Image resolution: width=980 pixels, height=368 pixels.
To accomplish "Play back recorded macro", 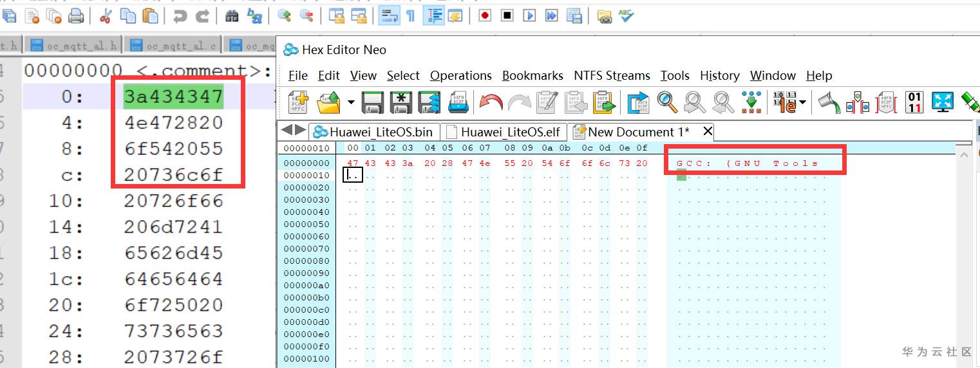I will (529, 15).
